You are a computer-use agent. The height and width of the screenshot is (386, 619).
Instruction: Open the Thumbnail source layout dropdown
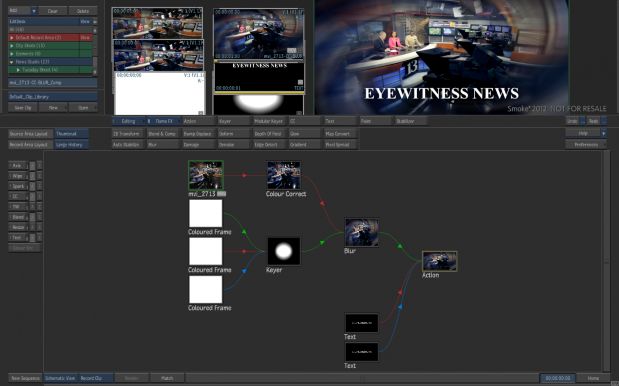coord(71,134)
